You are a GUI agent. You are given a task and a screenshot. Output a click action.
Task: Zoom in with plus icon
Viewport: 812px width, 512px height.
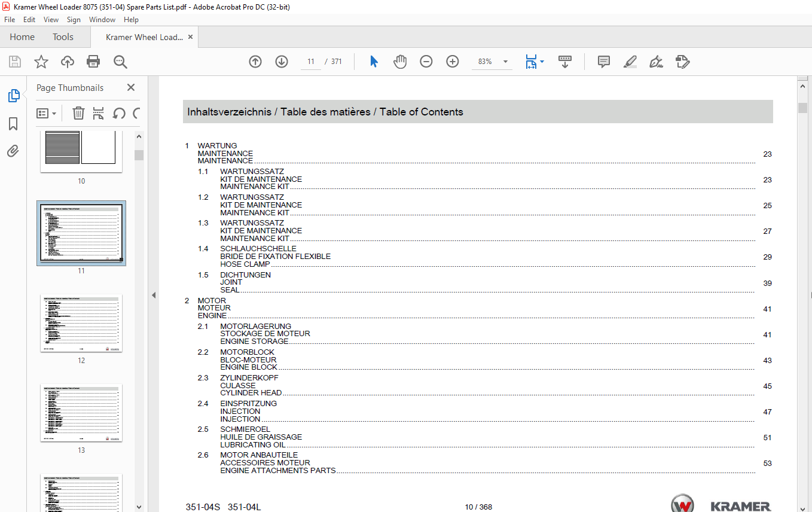pos(453,62)
